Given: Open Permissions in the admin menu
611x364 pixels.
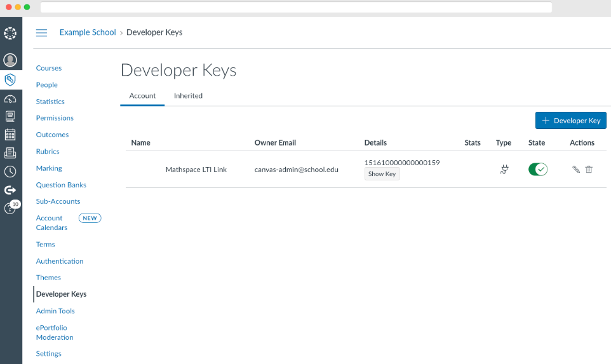Looking at the screenshot, I should pos(55,118).
